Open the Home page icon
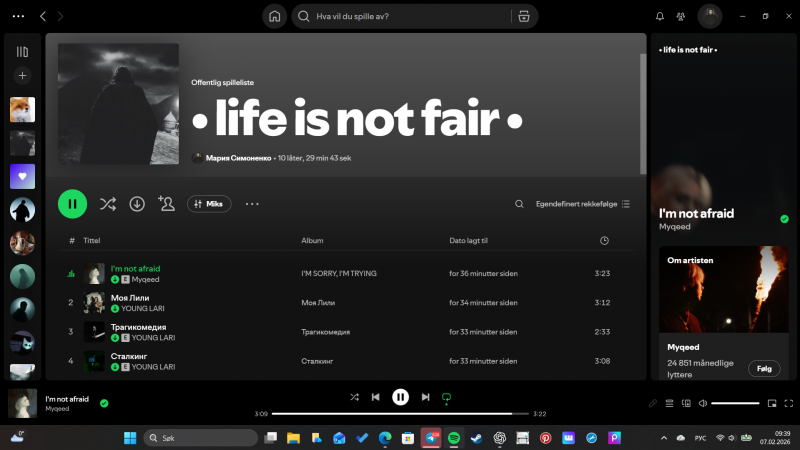Image resolution: width=800 pixels, height=450 pixels. tap(274, 16)
